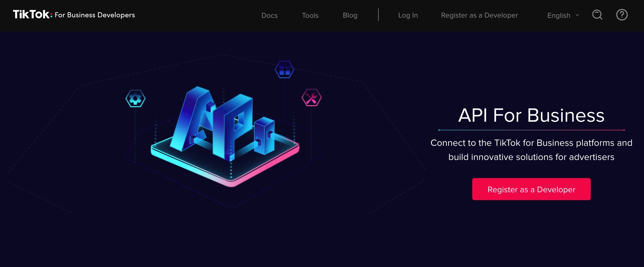Open the Tools menu
644x267 pixels.
pos(310,15)
